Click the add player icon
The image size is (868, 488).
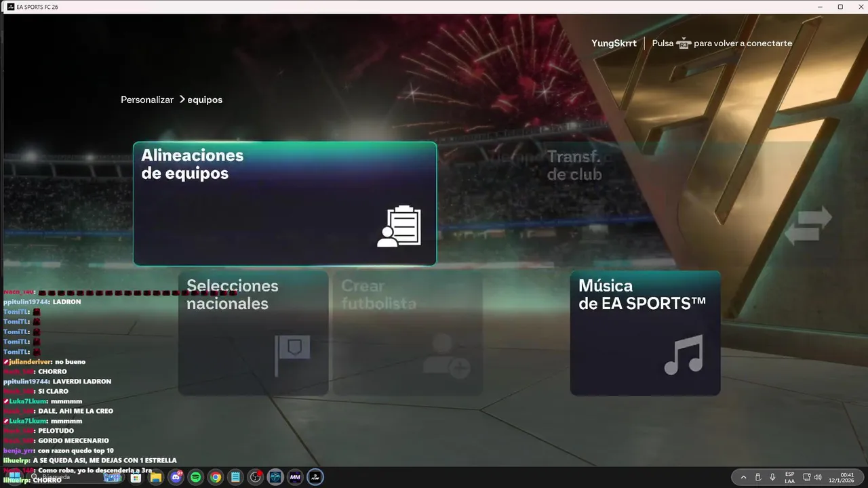point(446,355)
